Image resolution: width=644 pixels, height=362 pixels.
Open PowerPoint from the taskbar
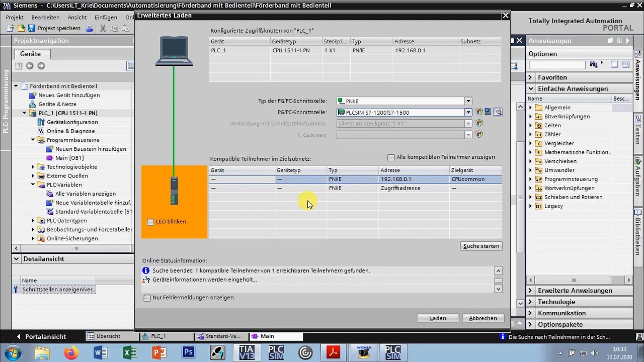tap(159, 352)
